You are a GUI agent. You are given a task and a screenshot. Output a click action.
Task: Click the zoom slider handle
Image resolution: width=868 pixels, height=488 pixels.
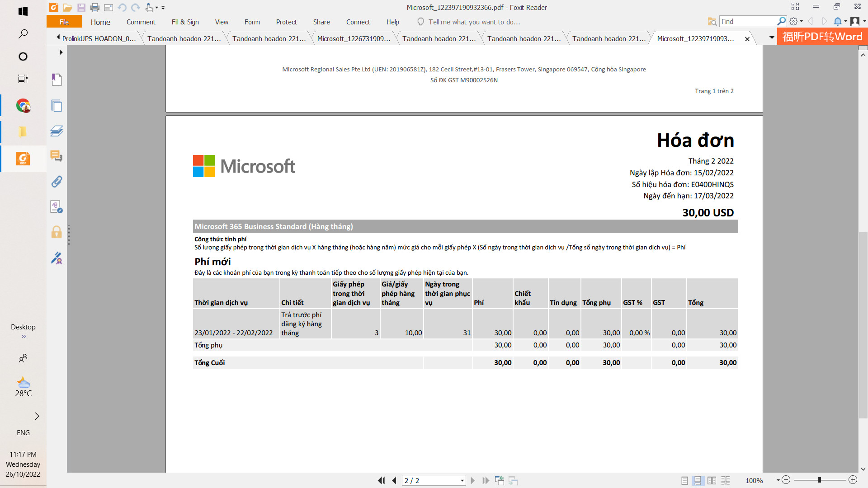click(819, 480)
